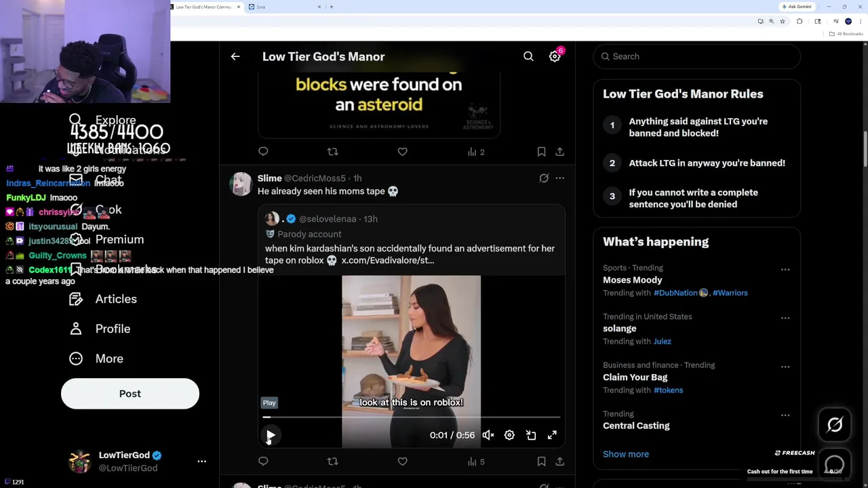Open the #tokens hashtag link
The height and width of the screenshot is (488, 868).
coord(668,390)
